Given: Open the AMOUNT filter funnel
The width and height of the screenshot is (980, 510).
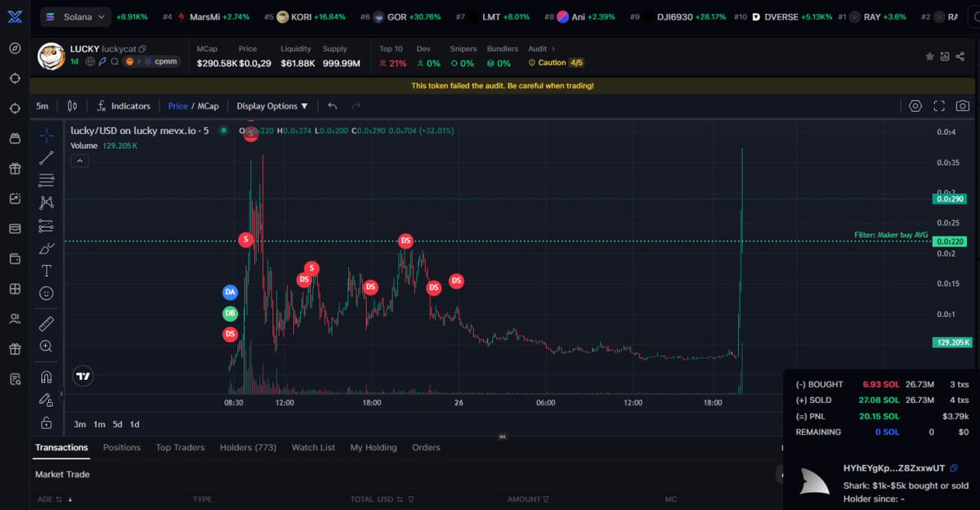Looking at the screenshot, I should 546,499.
